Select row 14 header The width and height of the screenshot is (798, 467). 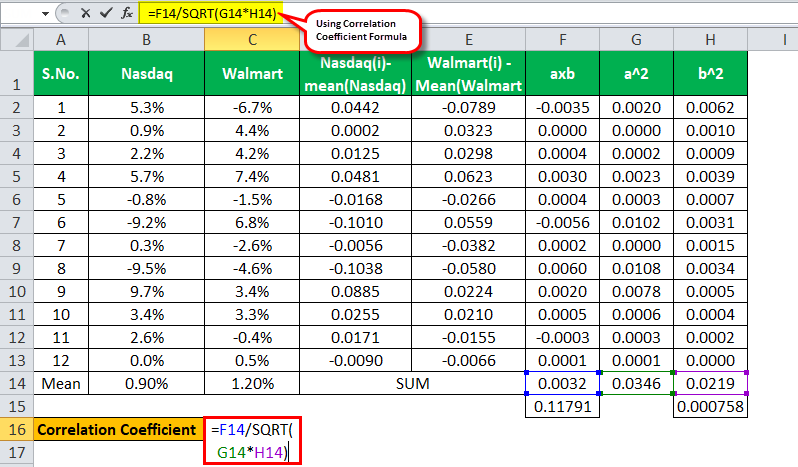[x=17, y=383]
